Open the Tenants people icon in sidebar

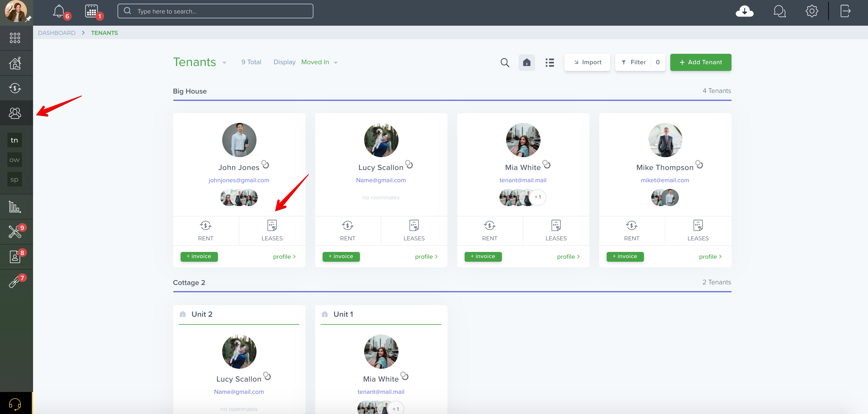click(15, 113)
